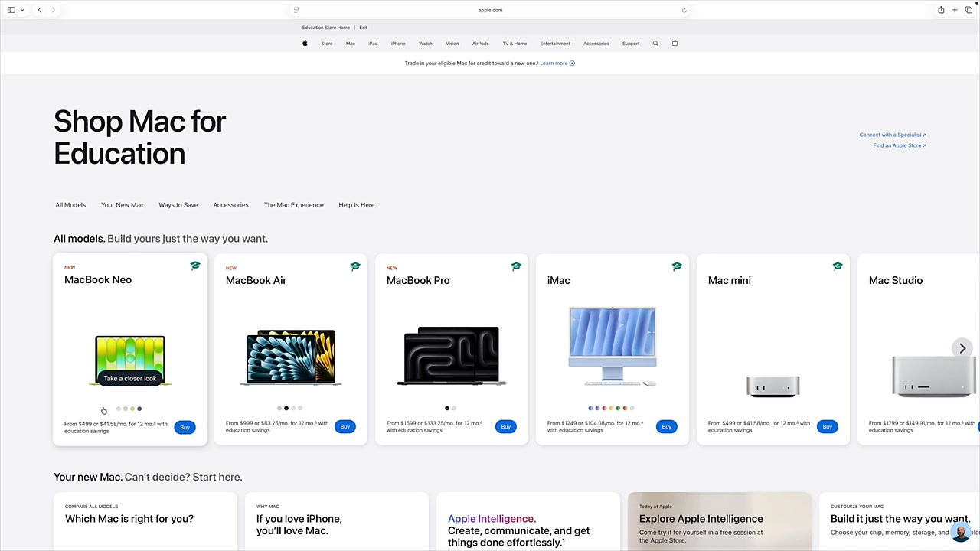The height and width of the screenshot is (551, 980).
Task: Expand the sidebar dropdown chevron
Action: pos(22,10)
